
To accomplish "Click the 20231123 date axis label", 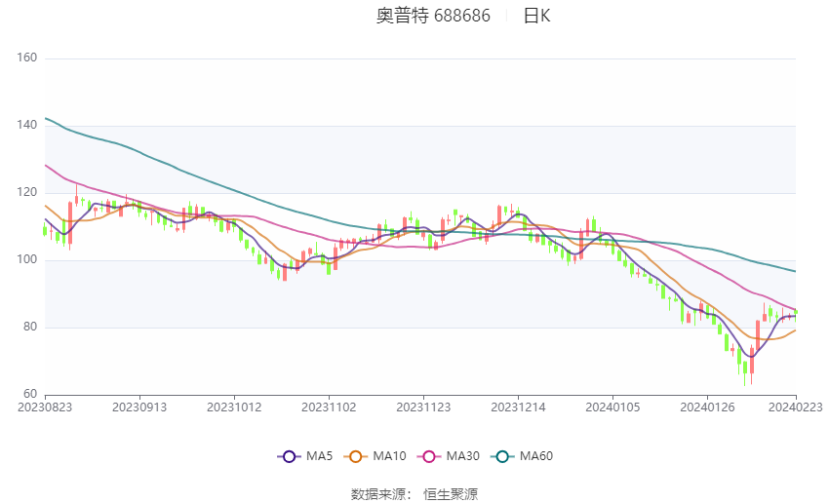I will [x=423, y=407].
